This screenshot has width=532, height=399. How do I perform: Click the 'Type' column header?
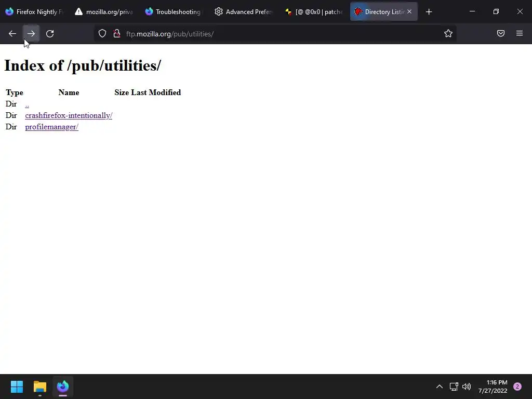point(15,92)
